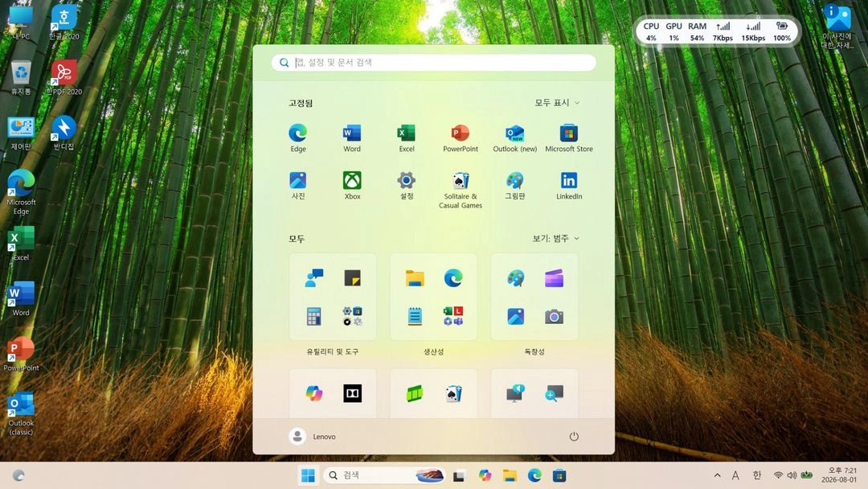This screenshot has width=868, height=489.
Task: Select 반디집 desktop shortcut
Action: pos(64,133)
